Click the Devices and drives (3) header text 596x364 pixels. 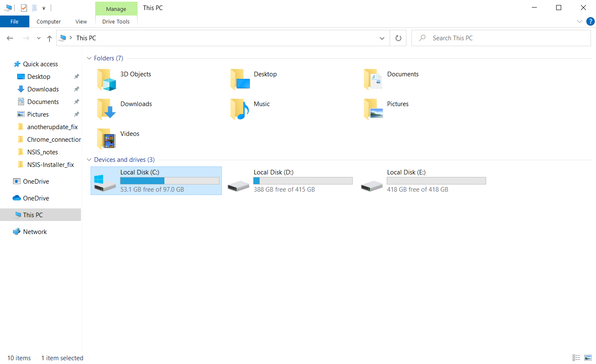tap(124, 160)
